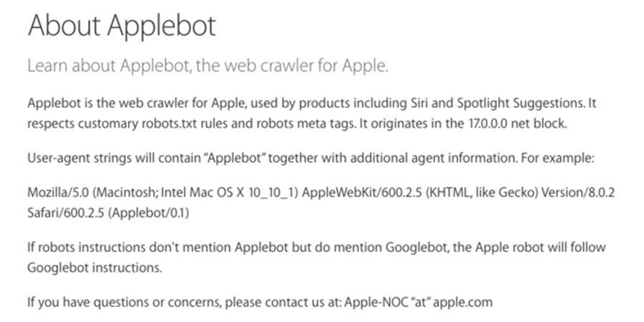Click the subtitle "Learn about Applebot, the web crawler for Apple."
Viewport: 644px width, 322px height.
(208, 67)
